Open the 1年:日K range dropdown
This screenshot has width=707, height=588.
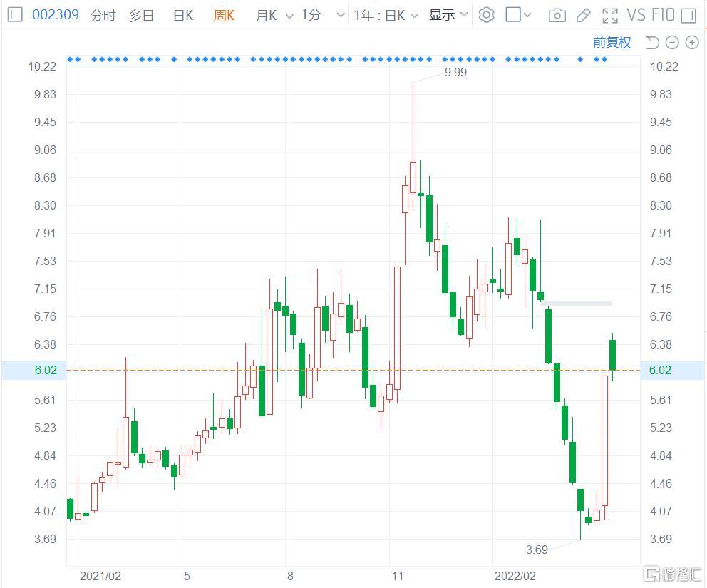point(386,15)
